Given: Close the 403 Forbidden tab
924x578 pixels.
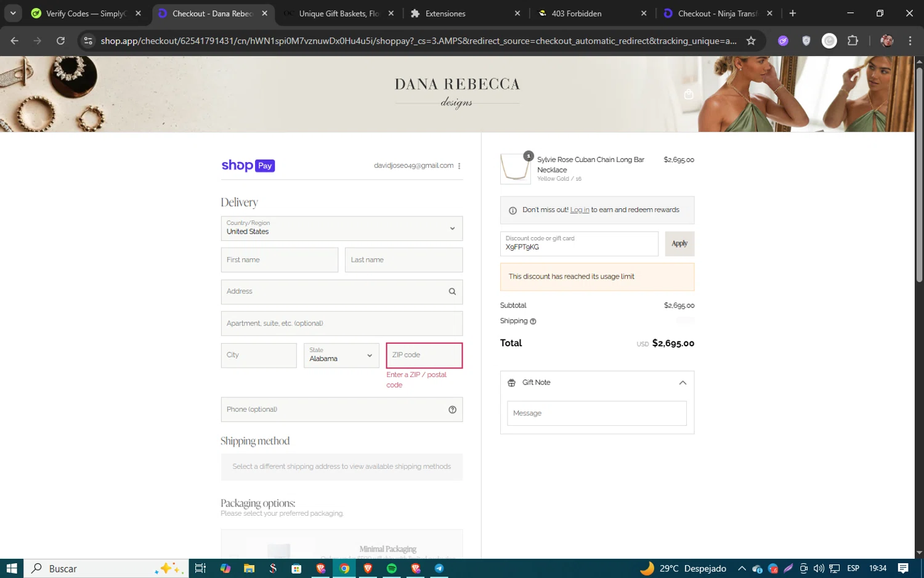Looking at the screenshot, I should 644,14.
